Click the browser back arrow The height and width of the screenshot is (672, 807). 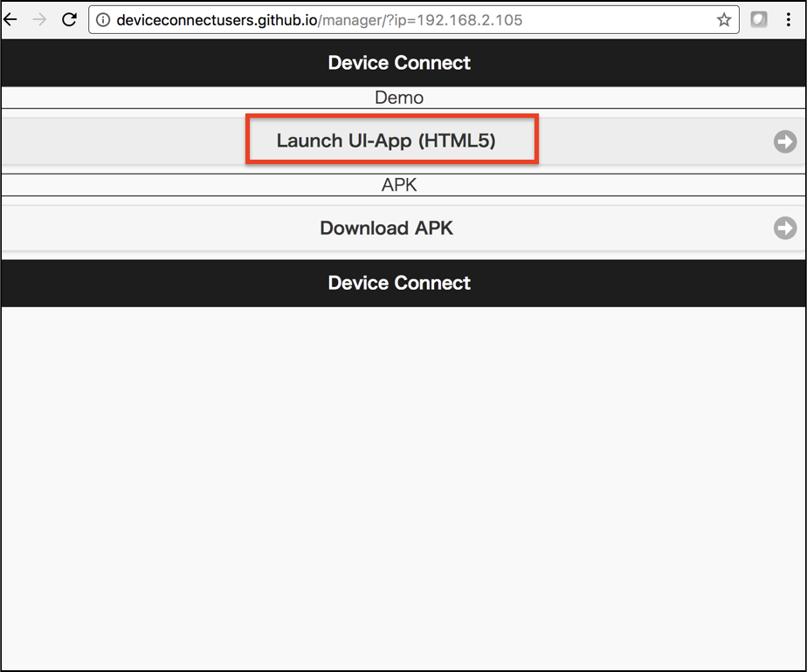pyautogui.click(x=10, y=19)
